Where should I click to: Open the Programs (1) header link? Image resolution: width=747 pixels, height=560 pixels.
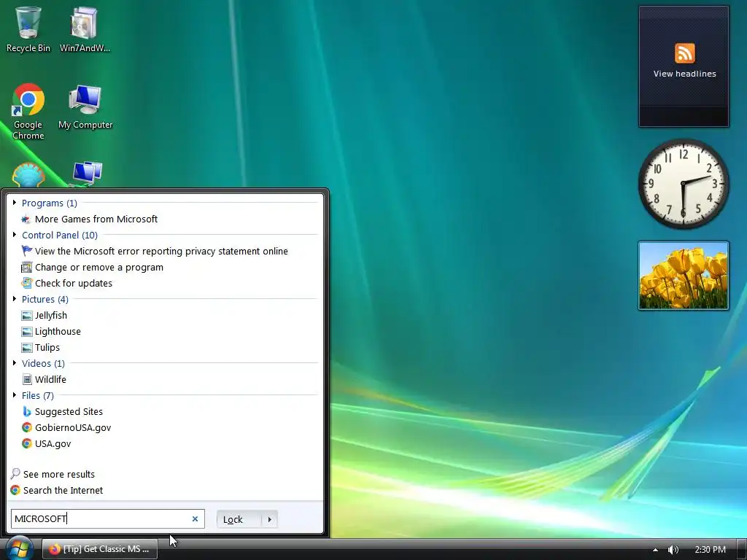50,203
